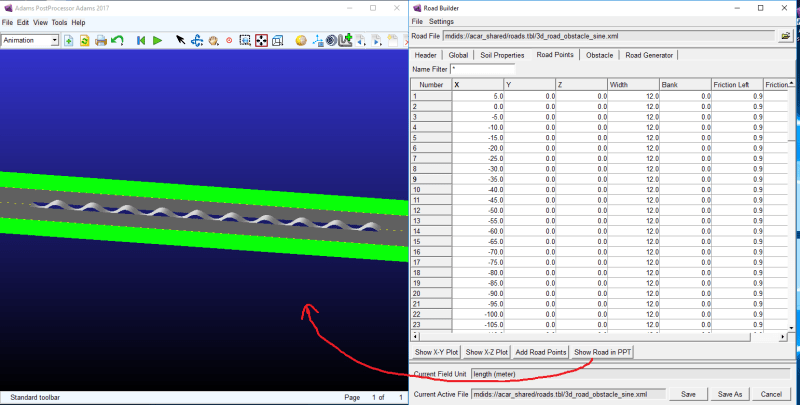Click the table's horizontal scrollbar left arrow
800x405 pixels.
415,337
